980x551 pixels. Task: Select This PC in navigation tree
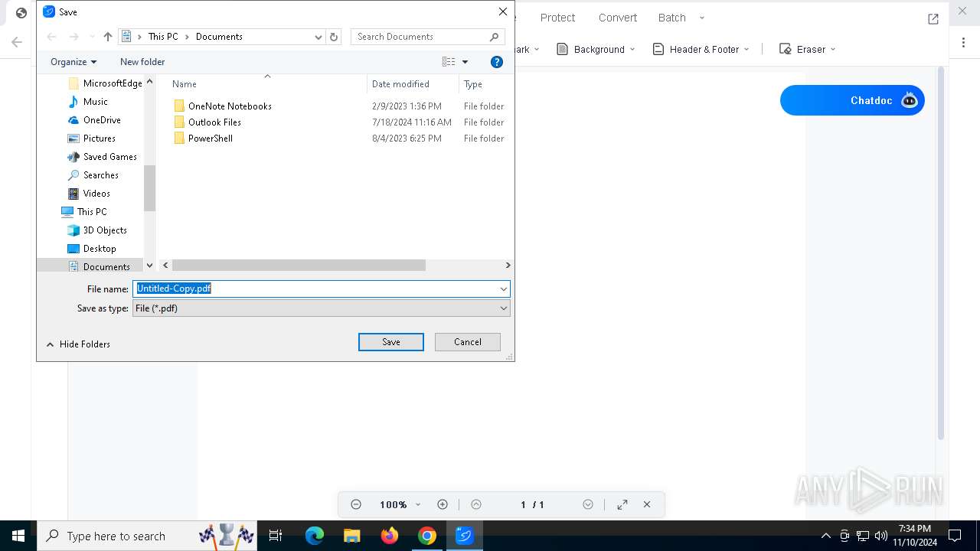click(84, 212)
